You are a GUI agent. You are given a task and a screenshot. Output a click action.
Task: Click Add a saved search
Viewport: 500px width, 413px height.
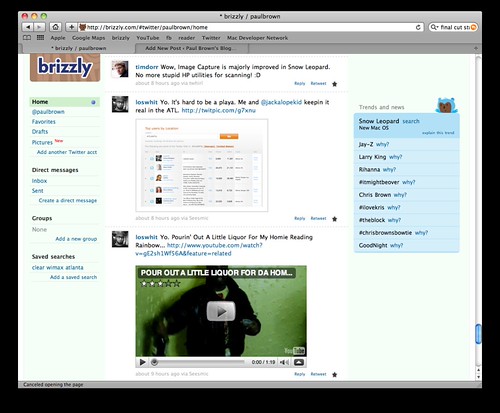coord(73,277)
